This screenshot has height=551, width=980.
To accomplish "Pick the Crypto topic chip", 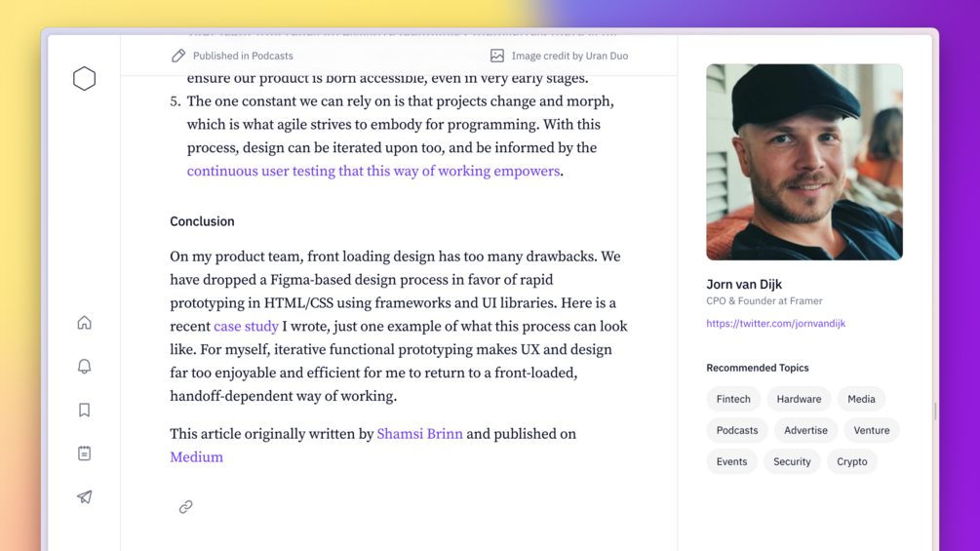I will (x=851, y=461).
